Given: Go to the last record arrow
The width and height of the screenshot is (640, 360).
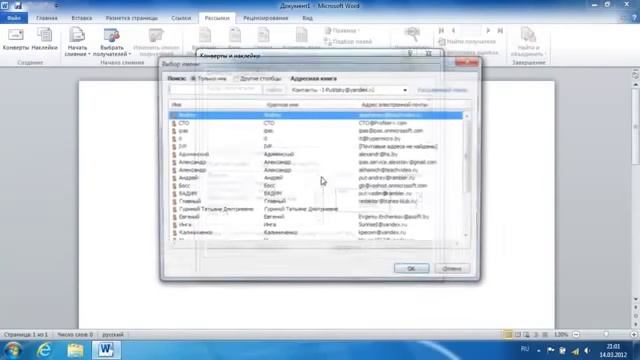Looking at the screenshot, I should click(500, 31).
